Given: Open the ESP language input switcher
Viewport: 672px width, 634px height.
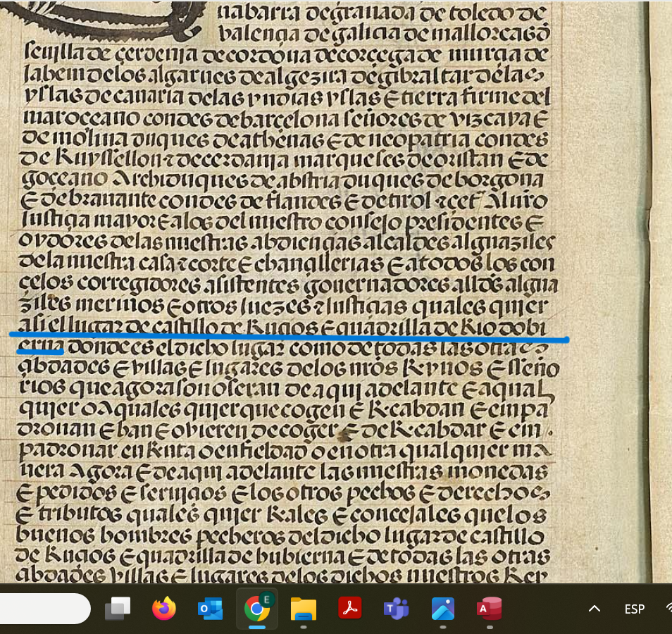Looking at the screenshot, I should pyautogui.click(x=634, y=609).
